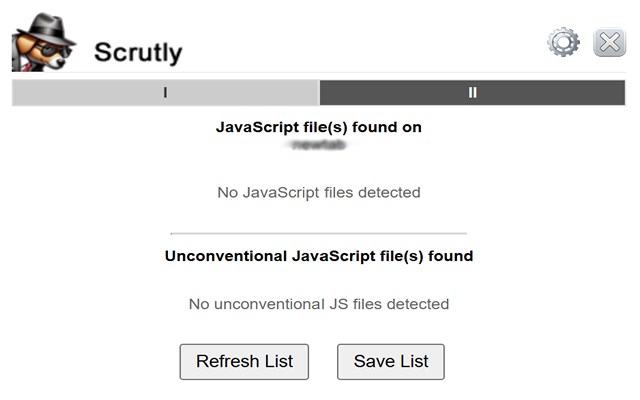
Task: Click the "JavaScript file(s) found on" heading
Action: tap(318, 127)
